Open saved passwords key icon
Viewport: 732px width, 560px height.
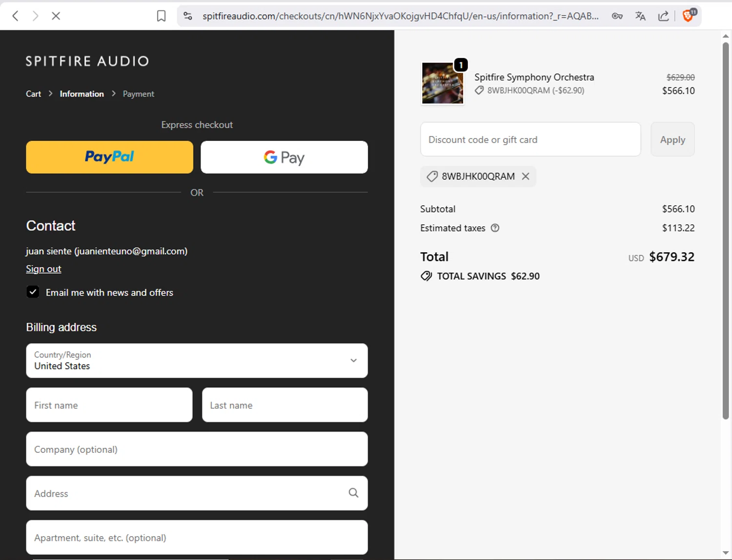[x=617, y=16]
